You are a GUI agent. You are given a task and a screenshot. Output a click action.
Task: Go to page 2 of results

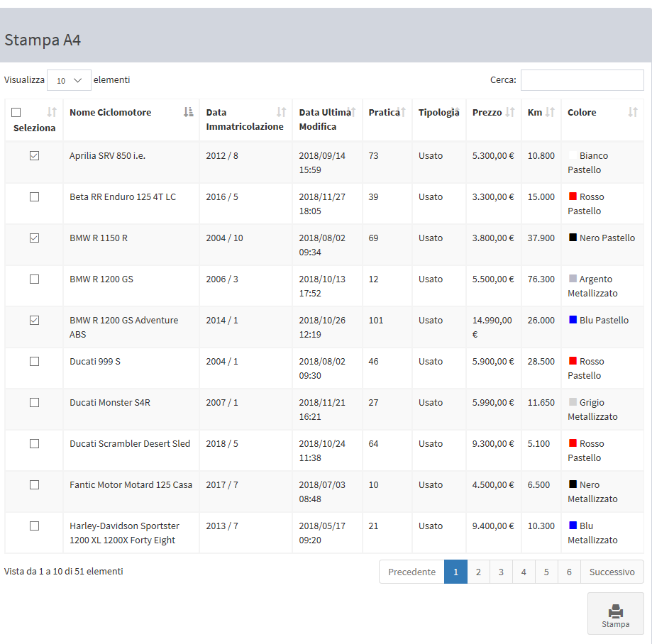click(x=478, y=572)
